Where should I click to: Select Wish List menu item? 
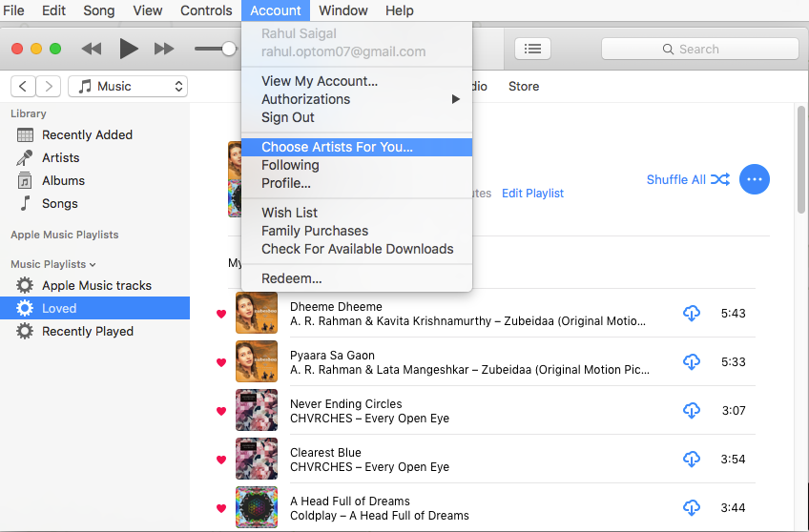tap(357, 213)
